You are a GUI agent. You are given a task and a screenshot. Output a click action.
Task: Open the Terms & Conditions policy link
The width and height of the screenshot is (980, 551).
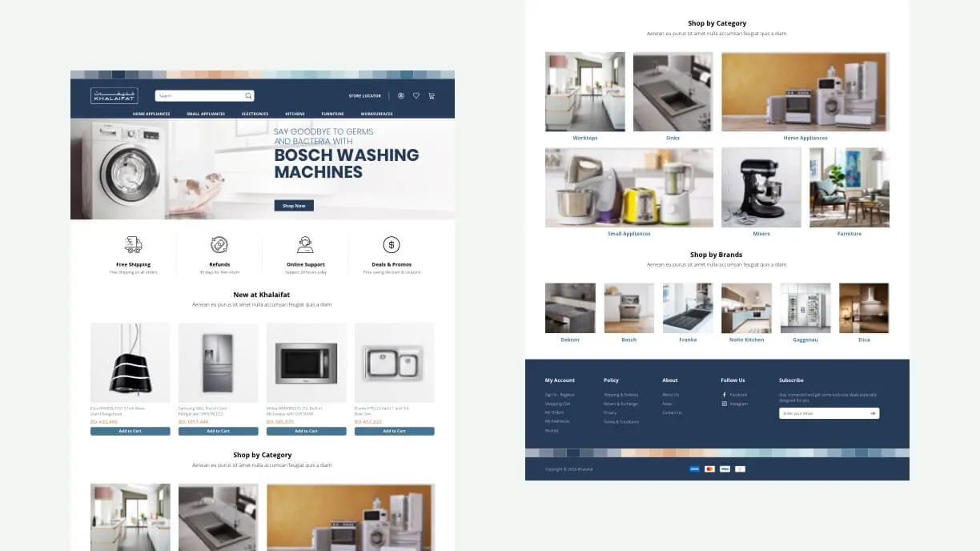(x=621, y=421)
